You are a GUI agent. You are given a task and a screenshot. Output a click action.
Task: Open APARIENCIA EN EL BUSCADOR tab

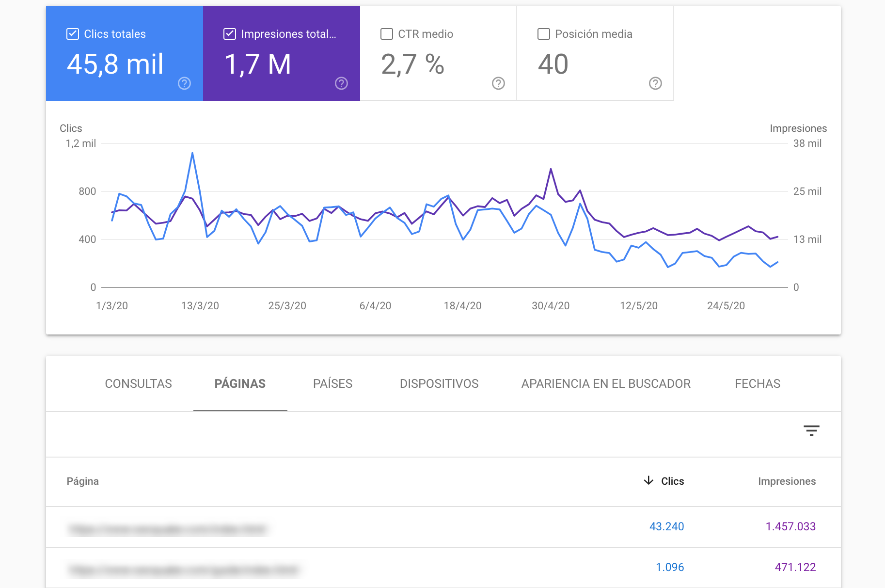(x=606, y=383)
